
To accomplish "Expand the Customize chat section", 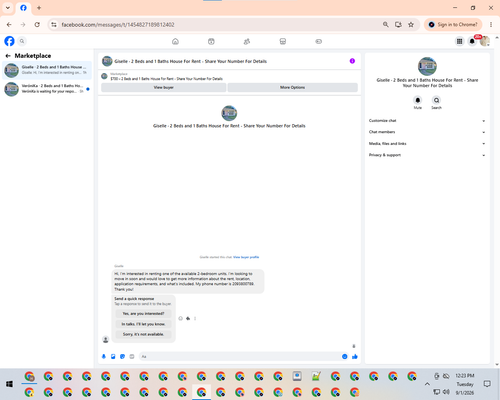I will [427, 121].
